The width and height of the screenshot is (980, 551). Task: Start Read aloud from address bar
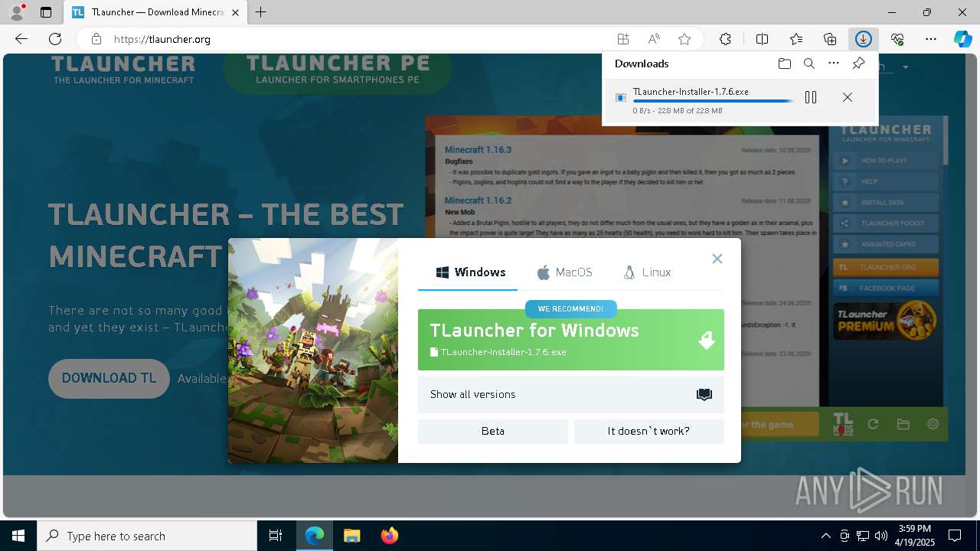pyautogui.click(x=654, y=39)
